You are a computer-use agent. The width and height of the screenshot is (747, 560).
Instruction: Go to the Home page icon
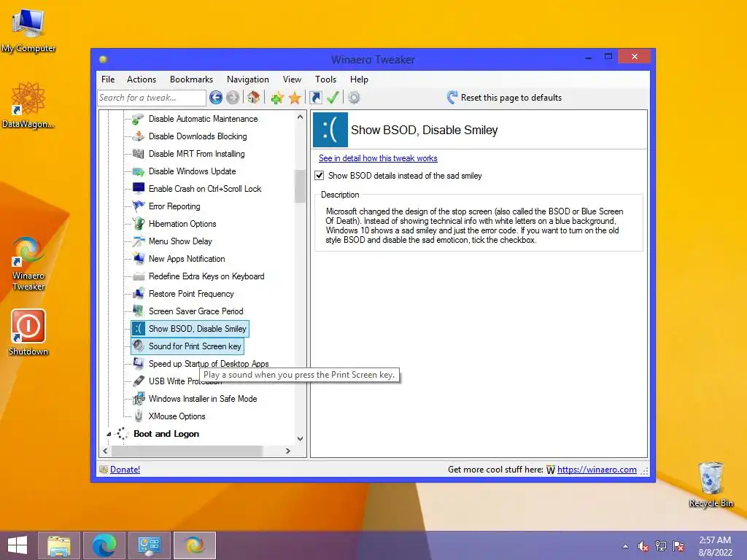[x=253, y=98]
